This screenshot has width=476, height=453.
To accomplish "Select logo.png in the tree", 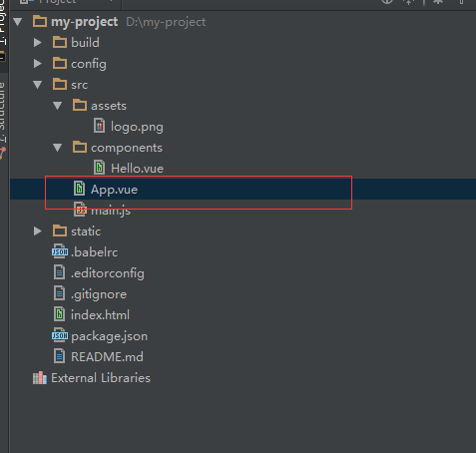I will (x=137, y=127).
